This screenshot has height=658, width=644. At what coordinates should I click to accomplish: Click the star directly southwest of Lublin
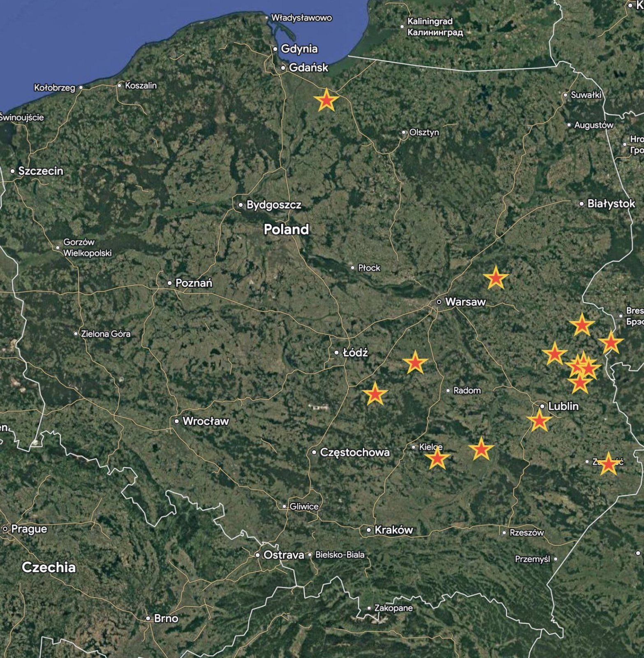(539, 421)
